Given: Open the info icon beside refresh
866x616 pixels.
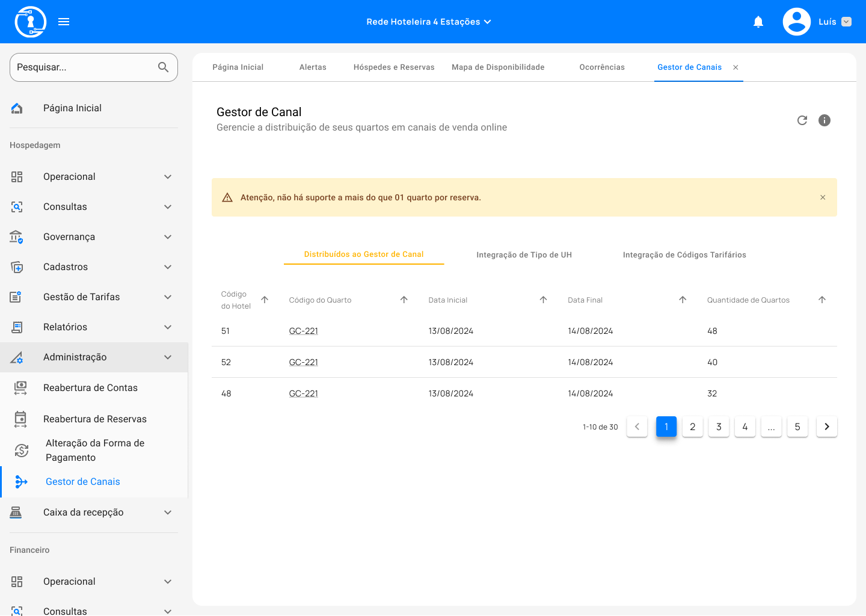Looking at the screenshot, I should [x=825, y=120].
